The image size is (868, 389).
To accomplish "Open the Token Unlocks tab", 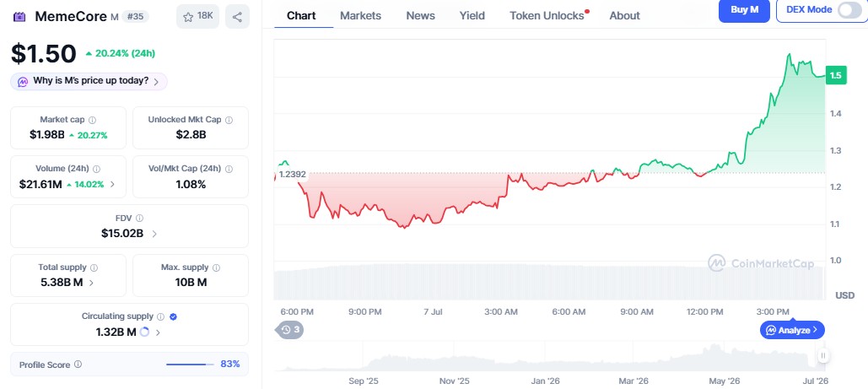I will (x=547, y=15).
